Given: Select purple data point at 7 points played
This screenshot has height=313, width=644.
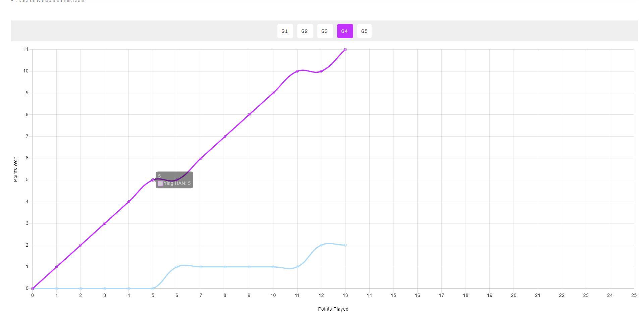Looking at the screenshot, I should [201, 158].
